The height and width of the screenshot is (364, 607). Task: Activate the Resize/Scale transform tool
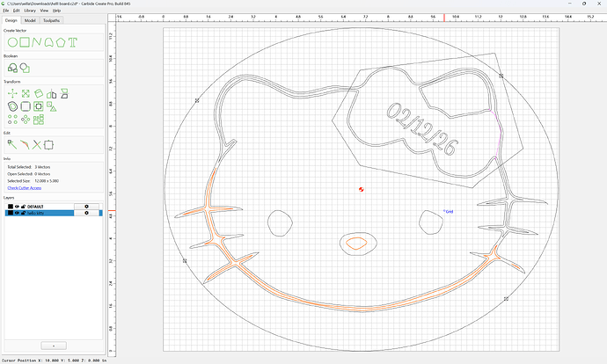(x=26, y=93)
